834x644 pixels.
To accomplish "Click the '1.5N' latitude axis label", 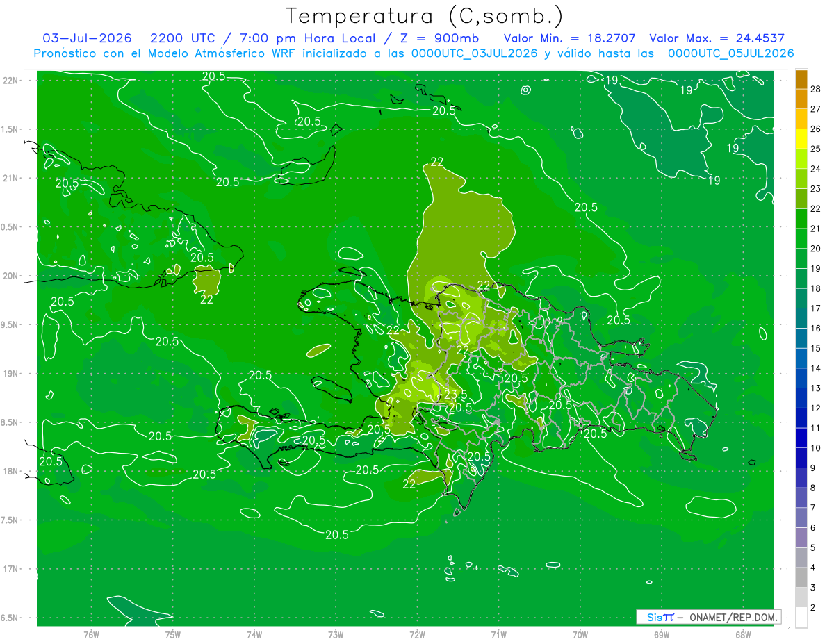I will 10,129.
